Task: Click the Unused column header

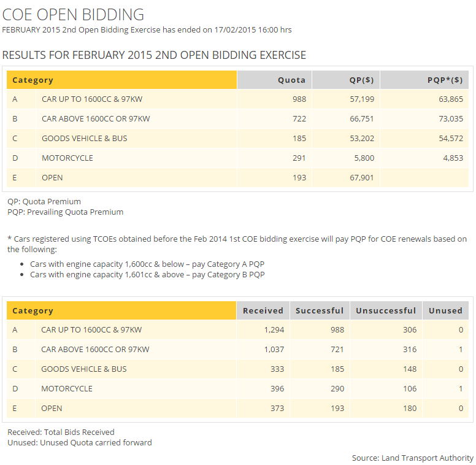Action: click(445, 310)
